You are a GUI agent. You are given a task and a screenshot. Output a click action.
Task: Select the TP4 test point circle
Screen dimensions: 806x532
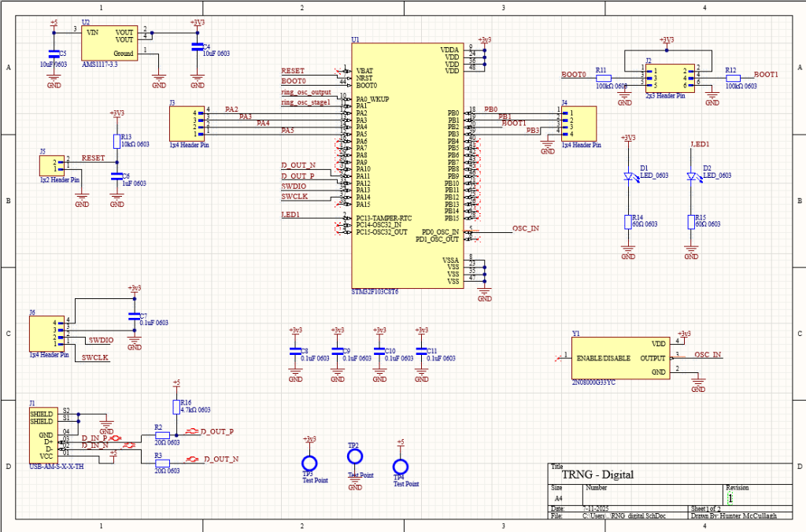[x=401, y=468]
